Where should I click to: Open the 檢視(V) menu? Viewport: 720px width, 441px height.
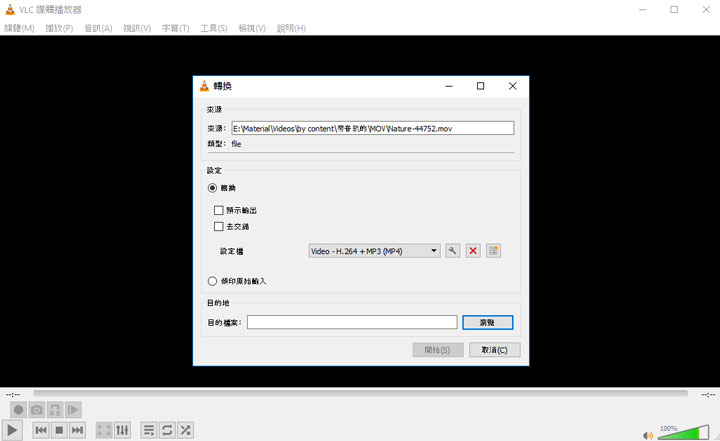(x=252, y=28)
